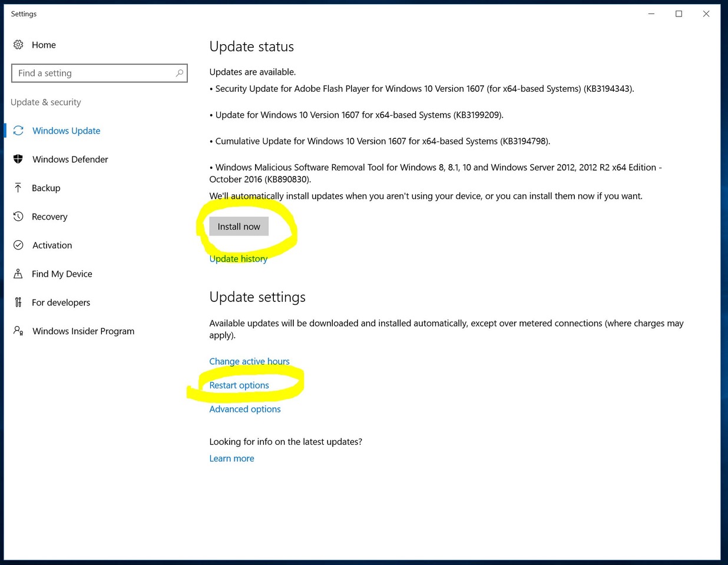Click the Recovery clock icon
Viewport: 728px width, 565px height.
(x=18, y=217)
